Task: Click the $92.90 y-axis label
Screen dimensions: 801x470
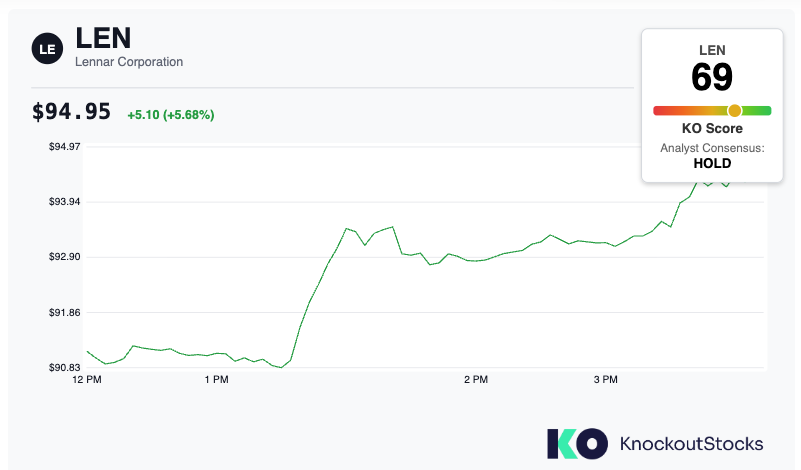Action: coord(64,256)
